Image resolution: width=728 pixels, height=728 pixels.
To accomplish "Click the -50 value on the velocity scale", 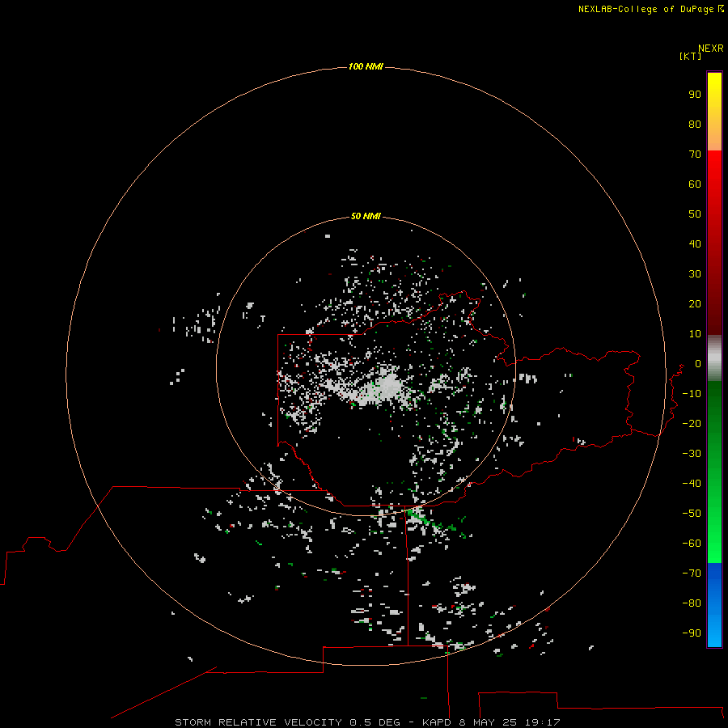I will pos(692,514).
